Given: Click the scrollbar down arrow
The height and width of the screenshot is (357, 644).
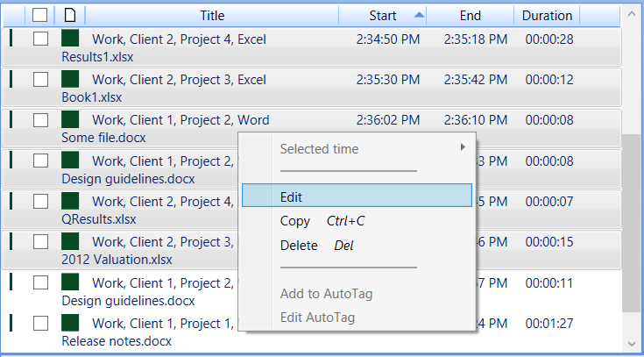Looking at the screenshot, I should coord(631,343).
